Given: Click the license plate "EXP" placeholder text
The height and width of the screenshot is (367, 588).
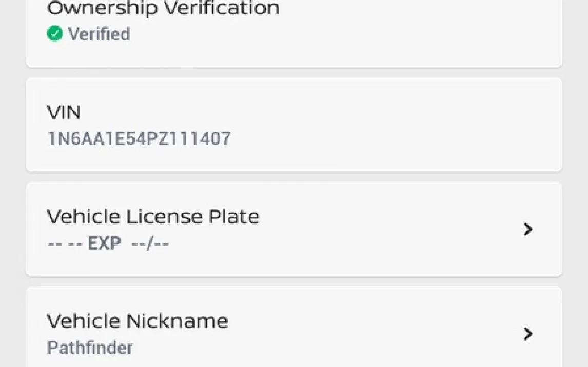Looking at the screenshot, I should pyautogui.click(x=104, y=243).
